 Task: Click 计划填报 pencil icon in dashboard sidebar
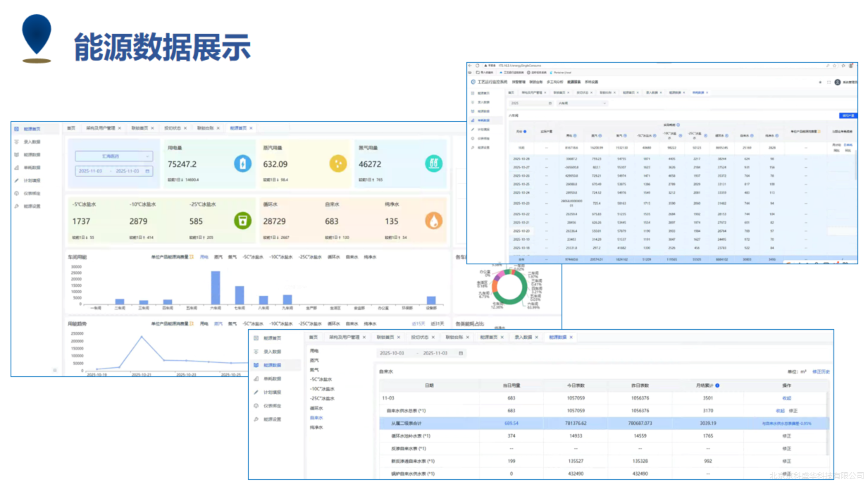tap(17, 180)
